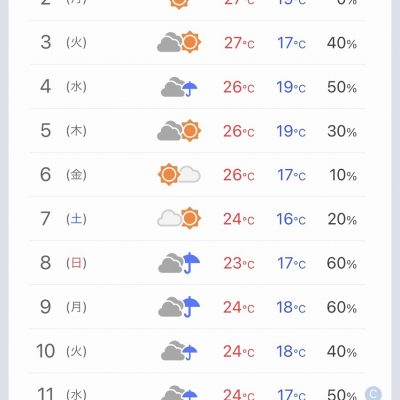Select the 60% rain chance on day 9
The image size is (400, 400).
pyautogui.click(x=342, y=307)
